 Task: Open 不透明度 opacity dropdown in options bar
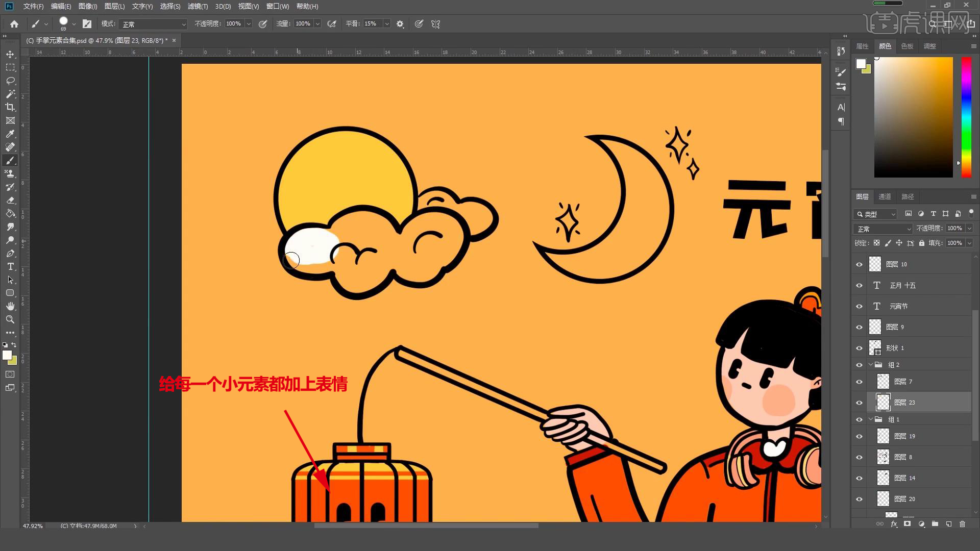point(249,24)
